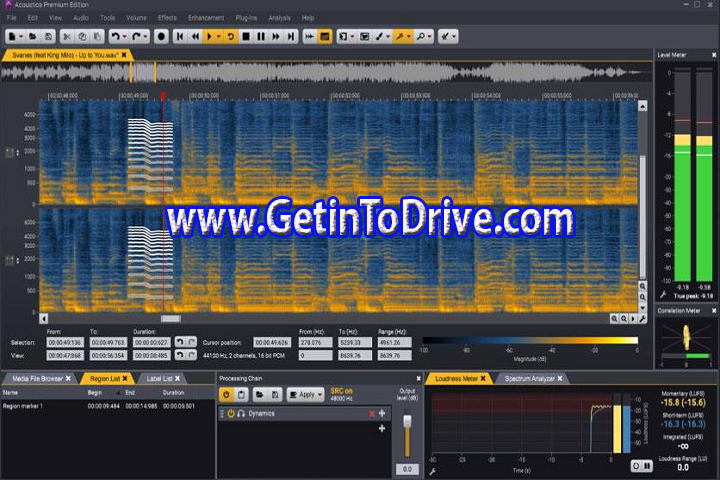
Task: Click the Apply button in Processing Chain
Action: tap(306, 395)
